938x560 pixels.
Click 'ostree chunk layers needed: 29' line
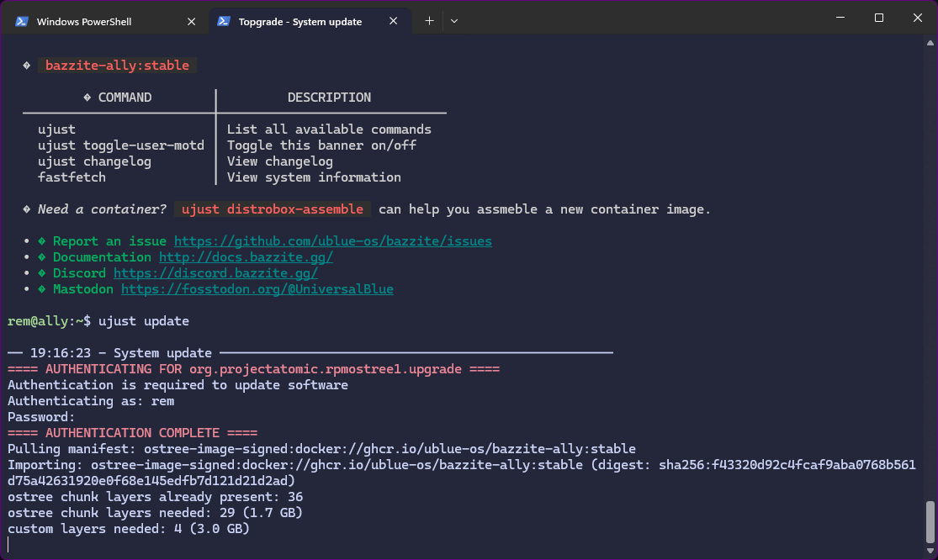tap(155, 513)
